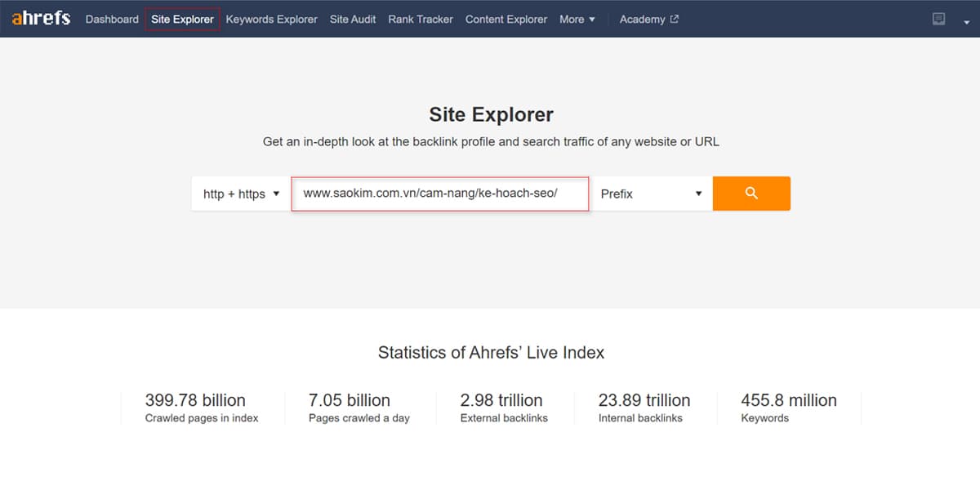The image size is (980, 477).
Task: Click the '455.8 million' keywords statistic
Action: (789, 400)
